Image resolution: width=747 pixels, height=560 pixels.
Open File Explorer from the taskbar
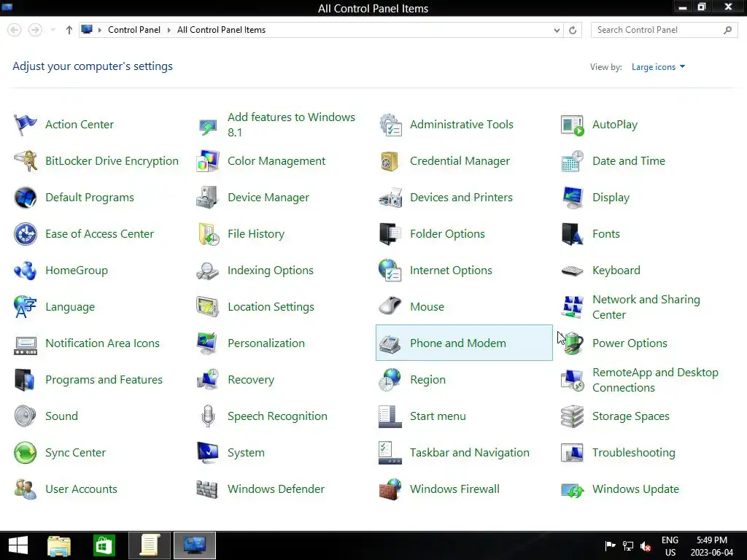pyautogui.click(x=59, y=545)
